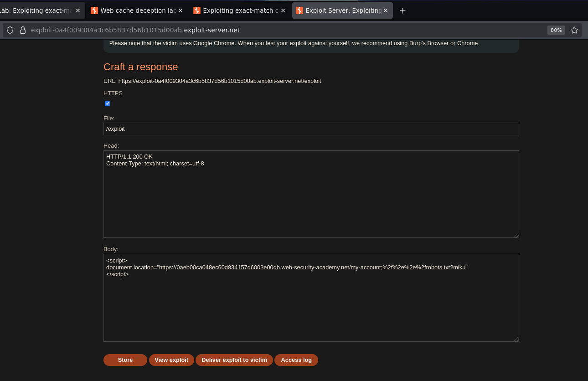Viewport: 588px width, 381px height.
Task: Switch to Web cache deception lab tab
Action: [137, 10]
